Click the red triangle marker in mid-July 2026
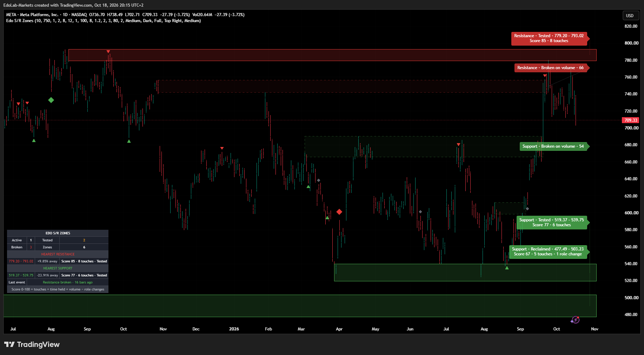 point(458,145)
